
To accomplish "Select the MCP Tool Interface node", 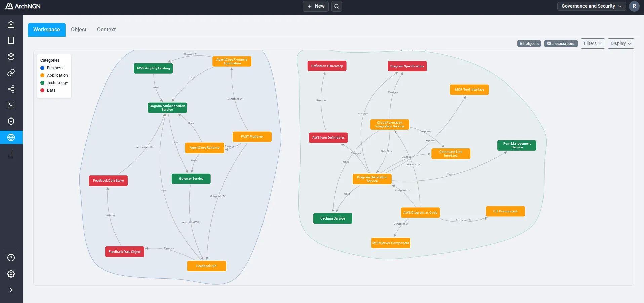I will coord(470,90).
